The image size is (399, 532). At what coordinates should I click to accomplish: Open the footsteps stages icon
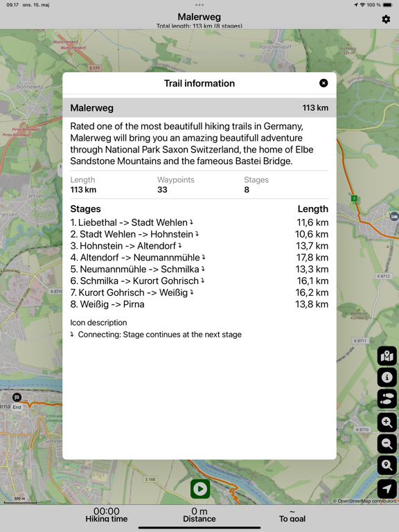(x=387, y=399)
